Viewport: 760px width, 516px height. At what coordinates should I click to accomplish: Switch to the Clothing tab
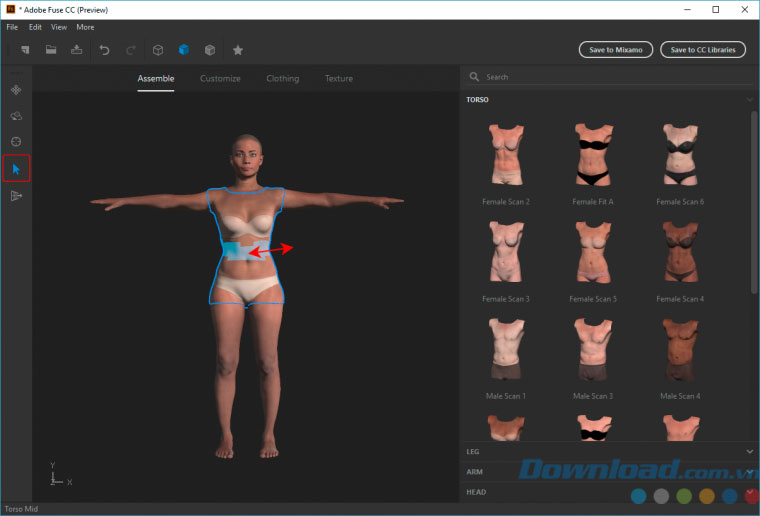tap(282, 78)
